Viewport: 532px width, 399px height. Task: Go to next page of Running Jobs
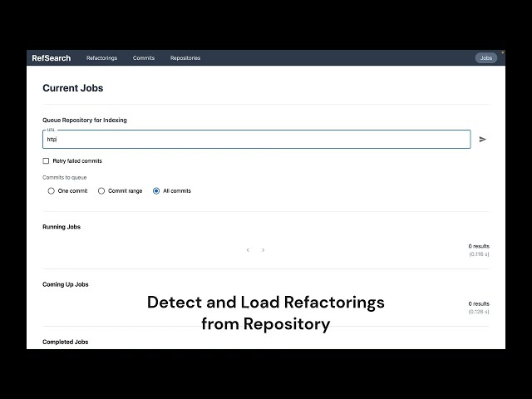pos(263,250)
